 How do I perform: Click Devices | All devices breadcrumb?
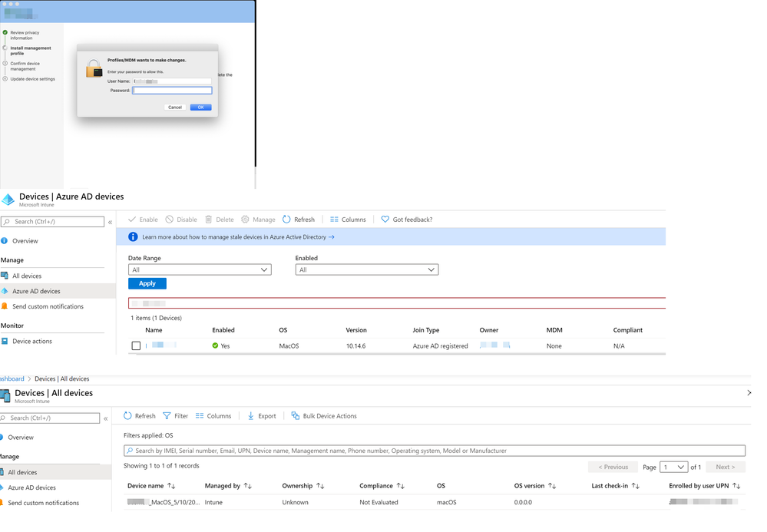61,379
